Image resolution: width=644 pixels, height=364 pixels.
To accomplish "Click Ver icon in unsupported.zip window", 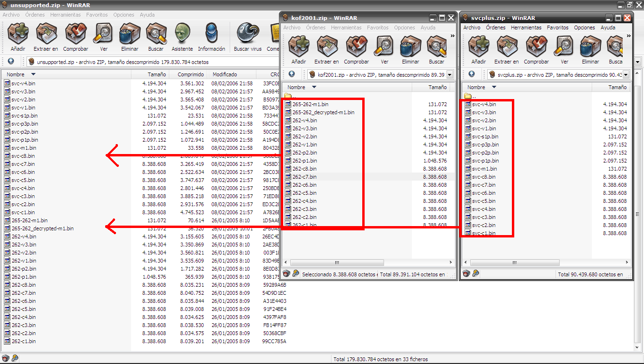I will [103, 34].
